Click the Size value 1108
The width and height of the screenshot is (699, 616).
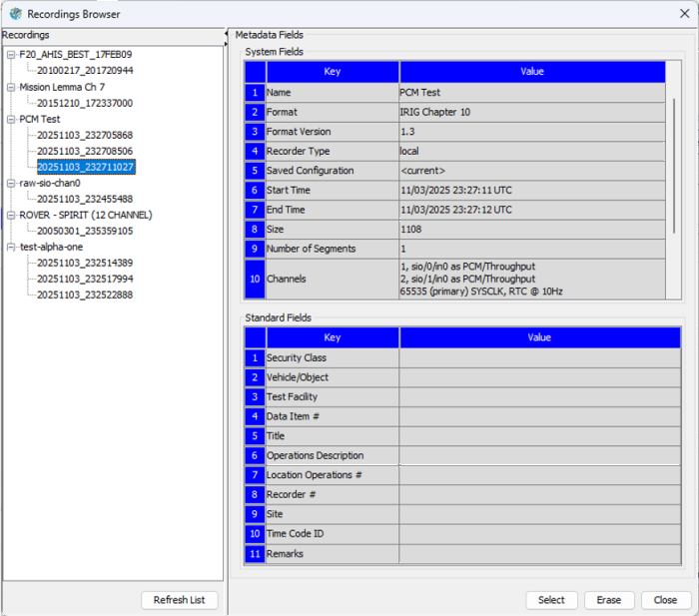tap(532, 230)
